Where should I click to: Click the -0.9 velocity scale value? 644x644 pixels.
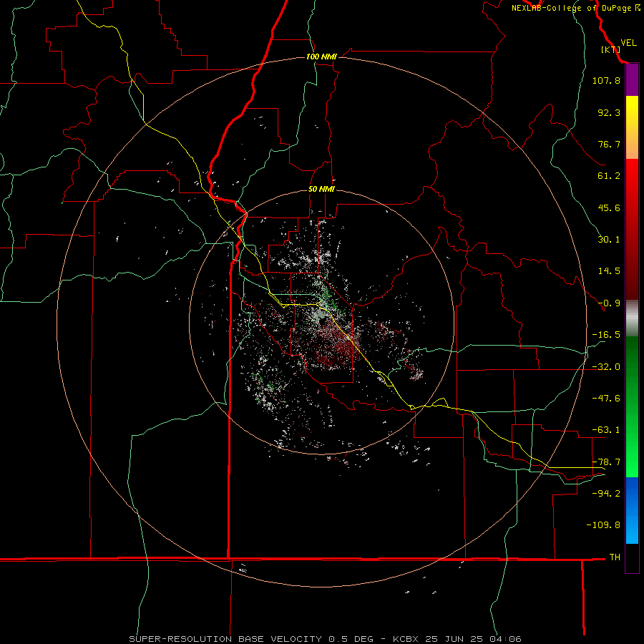pyautogui.click(x=609, y=303)
